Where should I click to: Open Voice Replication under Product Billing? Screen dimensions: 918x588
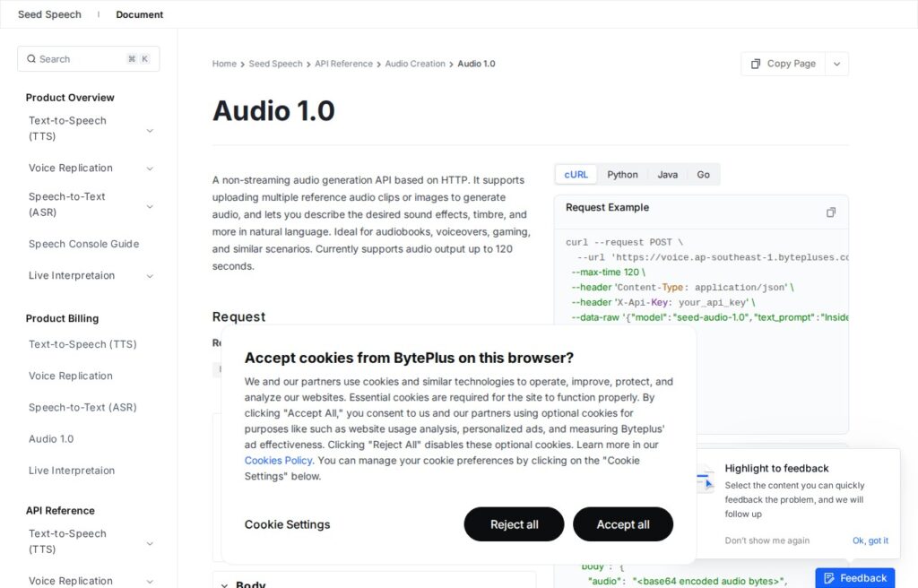[71, 376]
